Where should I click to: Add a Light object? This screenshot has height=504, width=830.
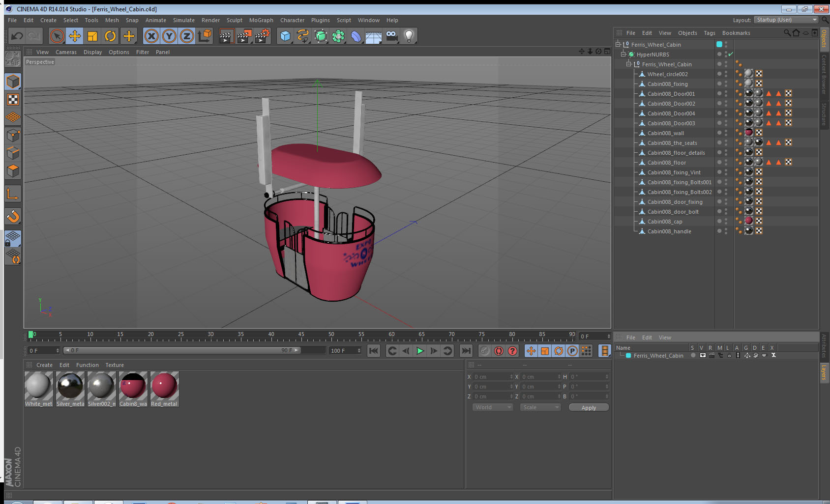coord(409,36)
